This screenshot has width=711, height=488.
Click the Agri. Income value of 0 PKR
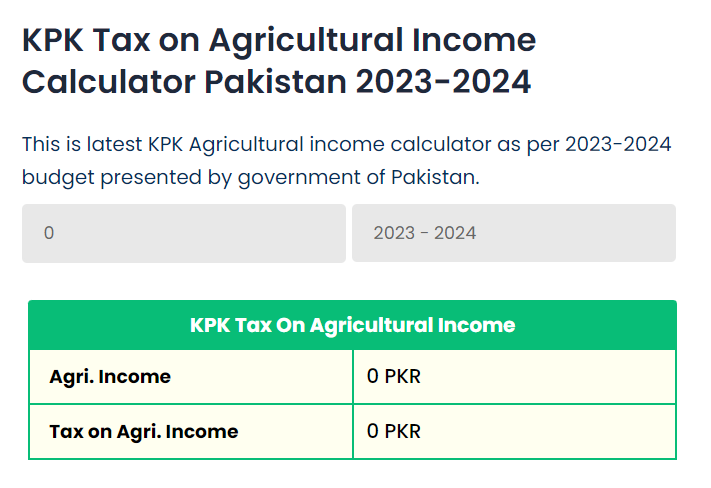click(x=394, y=377)
